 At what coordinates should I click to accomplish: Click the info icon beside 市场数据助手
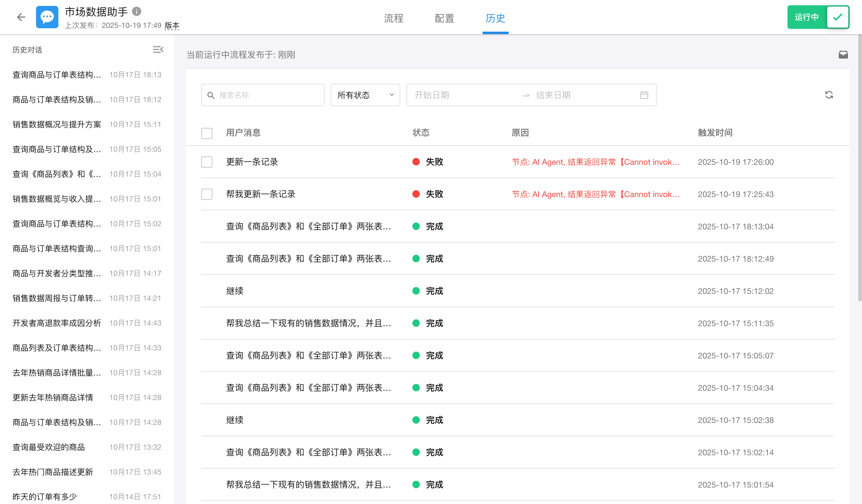tap(137, 11)
